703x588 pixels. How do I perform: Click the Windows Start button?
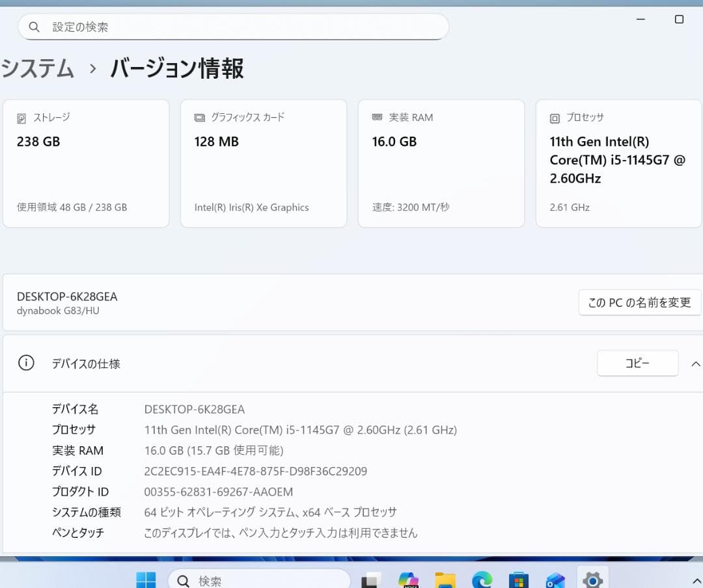coord(146,579)
